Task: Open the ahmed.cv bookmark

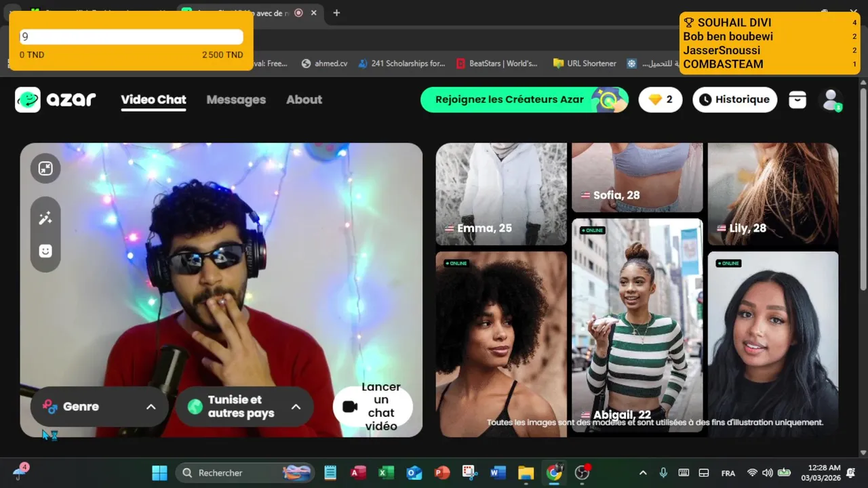Action: [x=325, y=63]
